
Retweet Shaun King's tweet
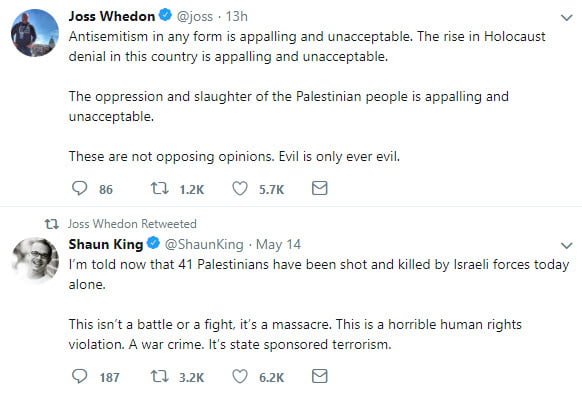[x=160, y=377]
